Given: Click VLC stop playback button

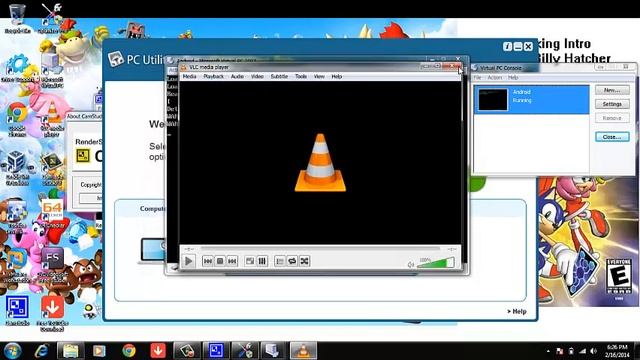Looking at the screenshot, I should pyautogui.click(x=220, y=261).
